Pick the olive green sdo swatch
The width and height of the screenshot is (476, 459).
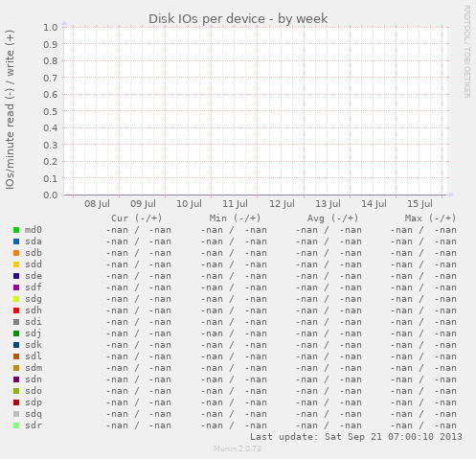pos(16,391)
